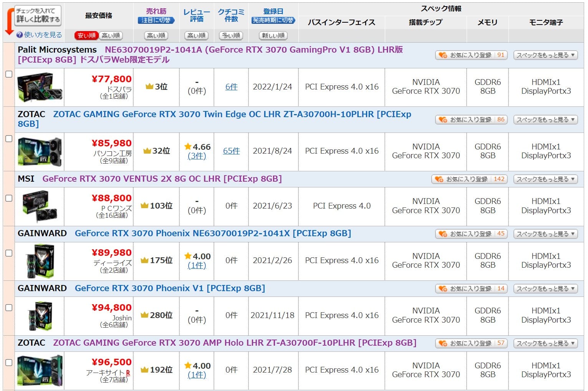Click the 3位 ranking crown icon
The image size is (588, 391).
tap(149, 87)
